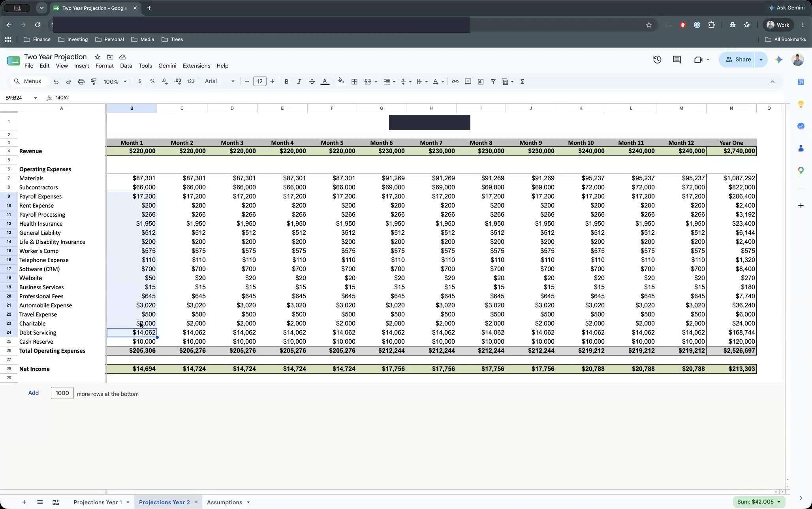Open the Format menu

point(105,66)
